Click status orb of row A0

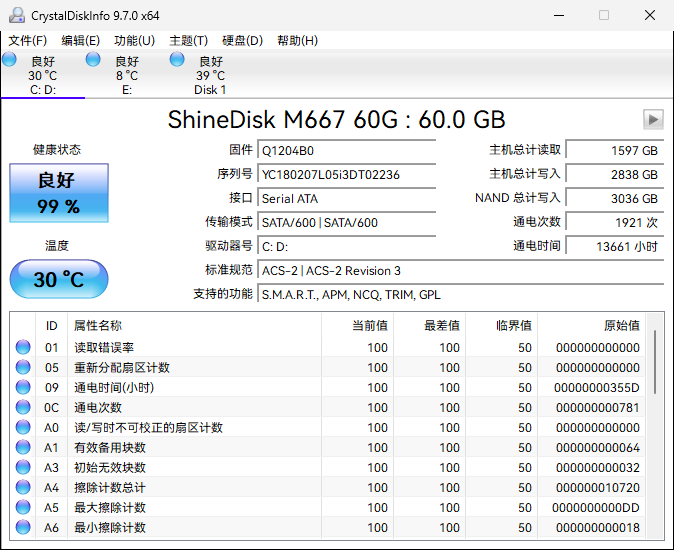(23, 427)
